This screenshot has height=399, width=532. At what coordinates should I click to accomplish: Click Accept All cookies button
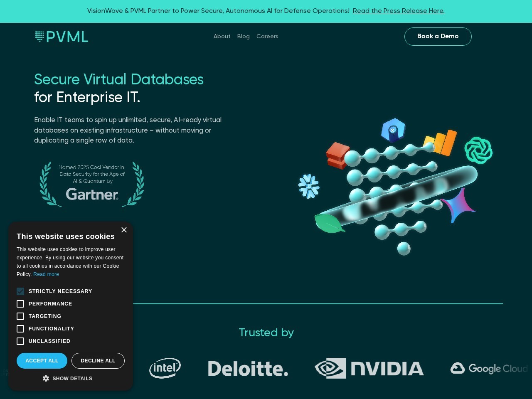tap(42, 361)
